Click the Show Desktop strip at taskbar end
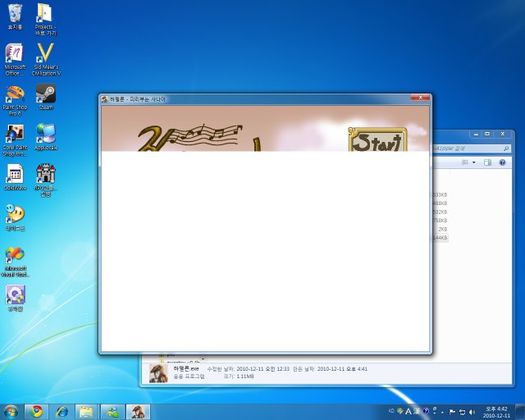Screen dimensions: 525x420 pyautogui.click(x=520, y=412)
